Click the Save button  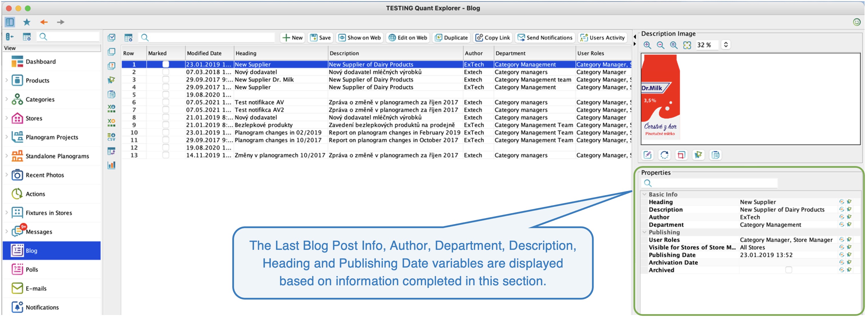pos(321,38)
